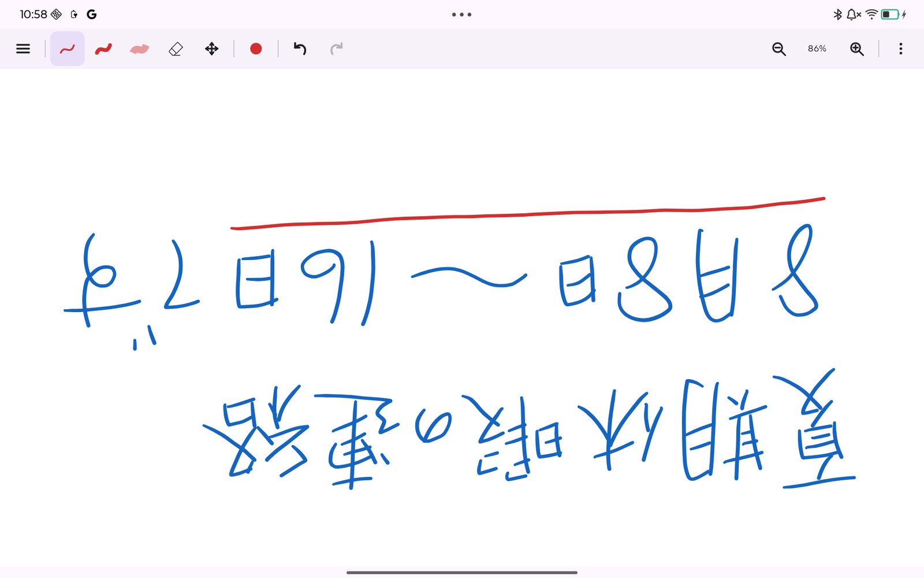Click the 86% zoom level
Screen dimensions: 924x578
(817, 49)
